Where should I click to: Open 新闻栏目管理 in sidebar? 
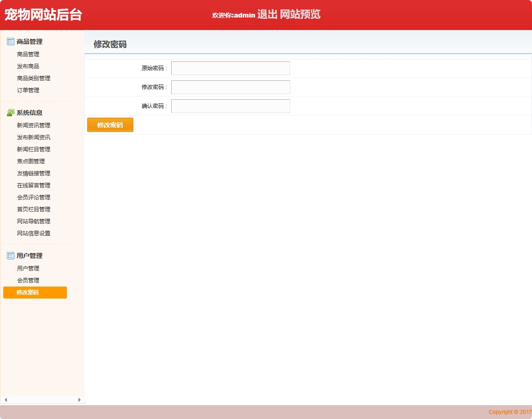click(x=34, y=149)
